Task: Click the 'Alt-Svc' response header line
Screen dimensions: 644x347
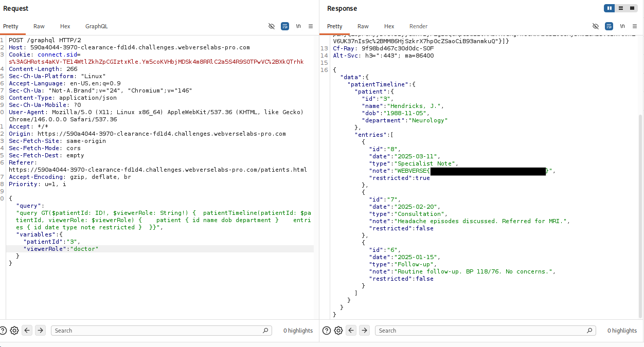Action: (x=383, y=56)
